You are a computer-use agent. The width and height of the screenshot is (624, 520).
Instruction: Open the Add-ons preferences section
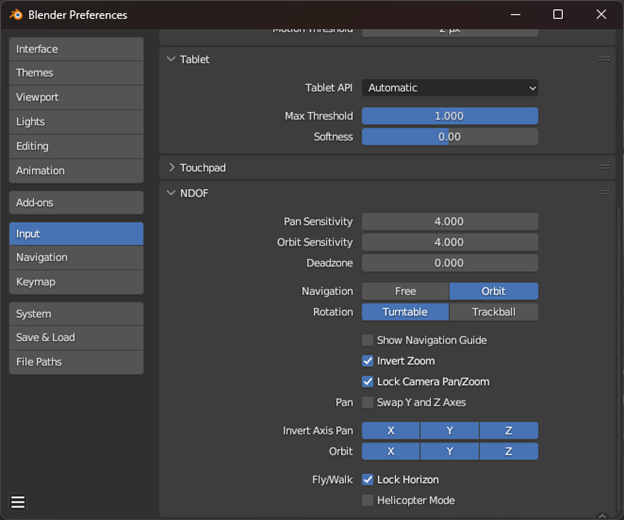76,202
